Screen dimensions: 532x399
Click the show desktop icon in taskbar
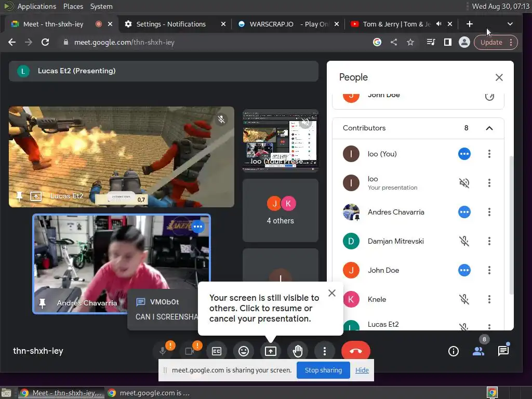click(6, 393)
